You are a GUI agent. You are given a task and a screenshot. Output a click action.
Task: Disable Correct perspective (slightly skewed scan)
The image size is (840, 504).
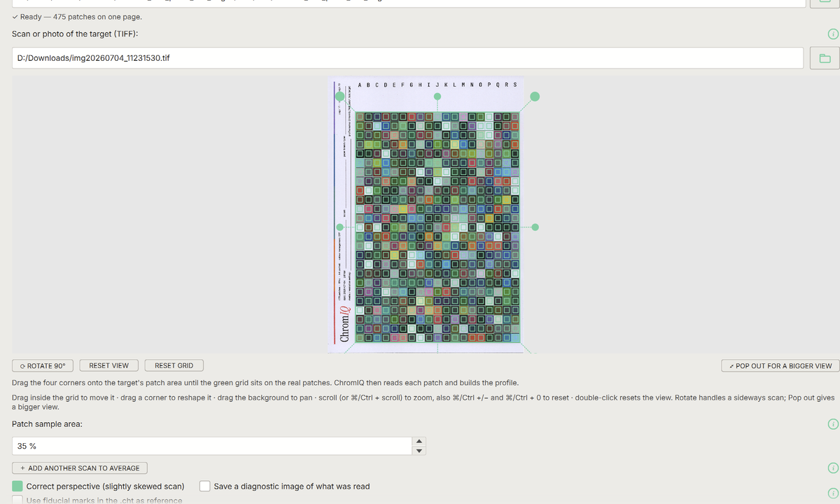coord(17,486)
